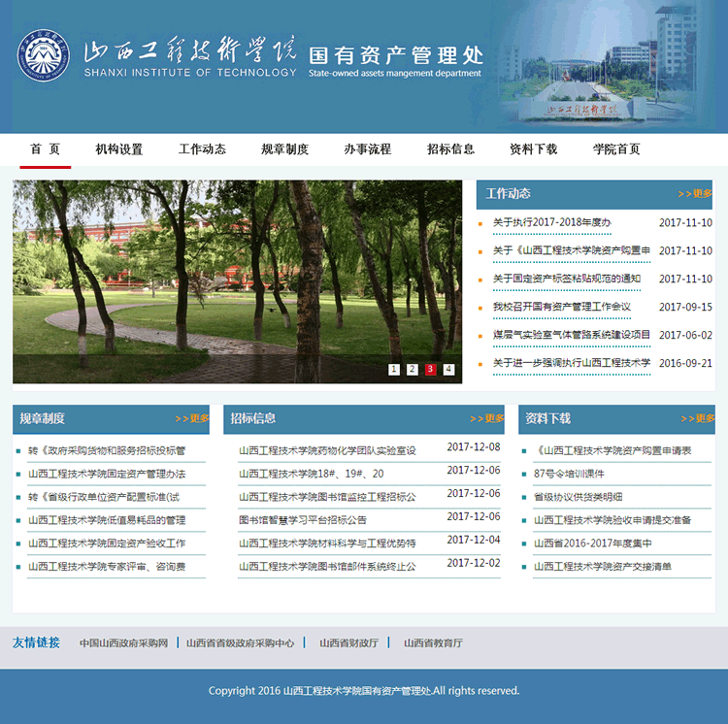728x724 pixels.
Task: Visit 中国山西政府采购网 friendly link
Action: [x=124, y=643]
